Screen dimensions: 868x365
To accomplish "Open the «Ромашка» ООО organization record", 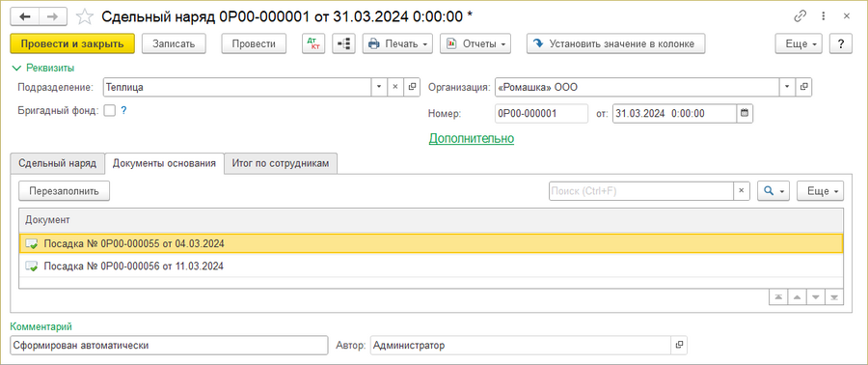I will [803, 87].
